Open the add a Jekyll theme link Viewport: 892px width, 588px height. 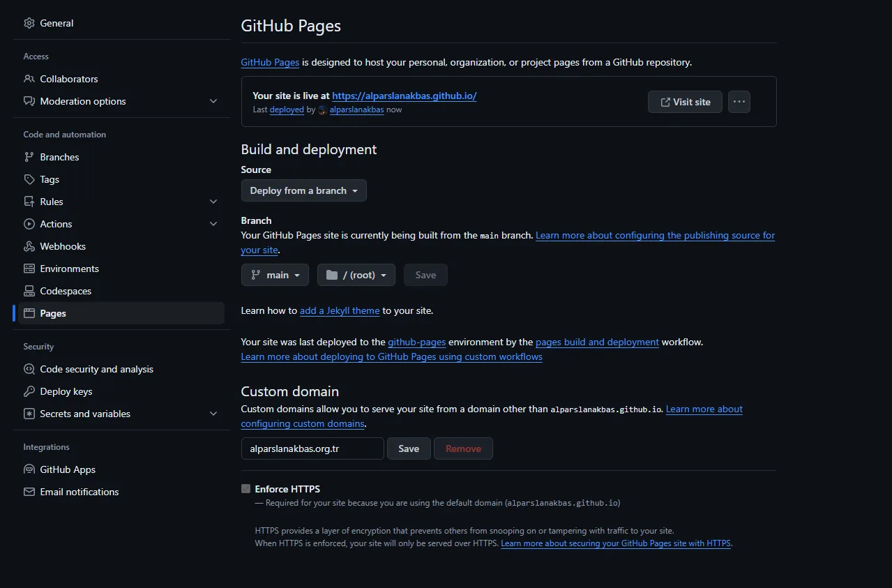click(340, 310)
